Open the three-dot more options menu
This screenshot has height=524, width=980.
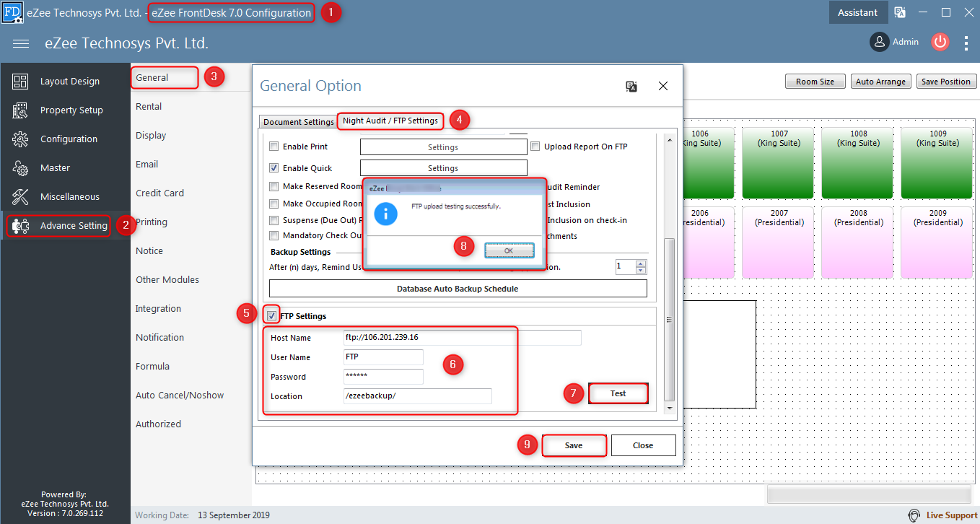click(x=966, y=43)
